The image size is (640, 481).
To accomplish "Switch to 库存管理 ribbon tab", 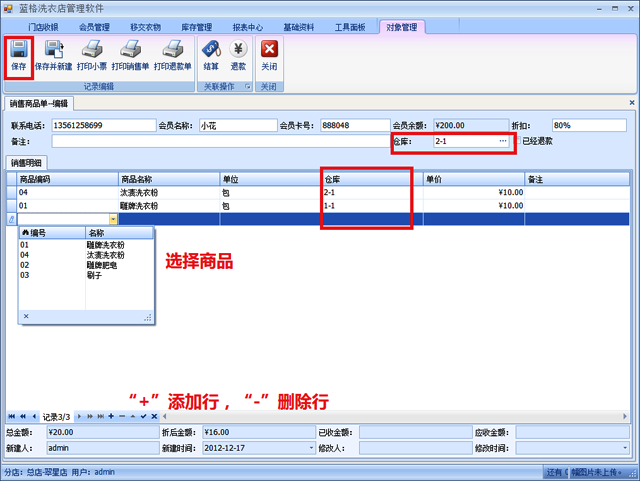I will pos(196,27).
